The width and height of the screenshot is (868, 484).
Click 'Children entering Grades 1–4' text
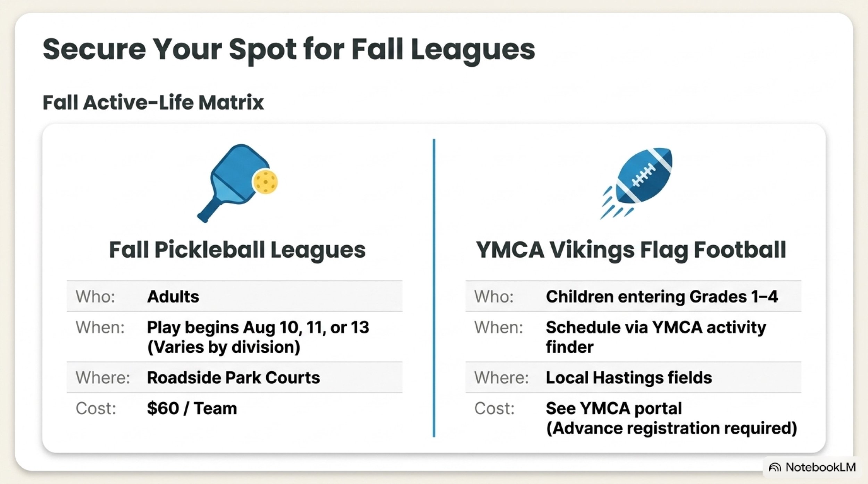662,297
